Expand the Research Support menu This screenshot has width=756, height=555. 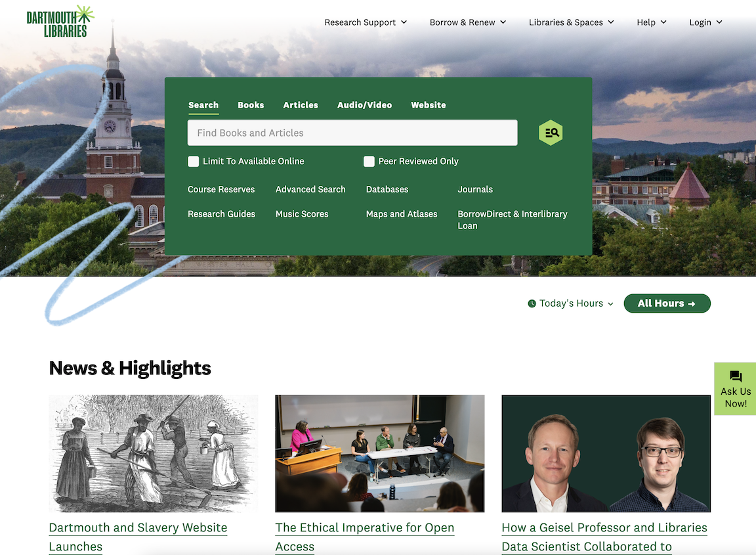point(366,22)
